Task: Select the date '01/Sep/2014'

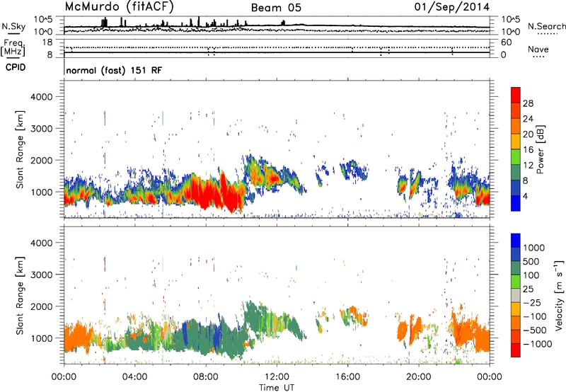Action: [x=452, y=7]
